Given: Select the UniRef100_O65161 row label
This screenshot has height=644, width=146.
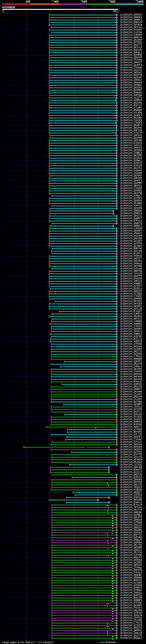Looking at the screenshot, I should 131,72.
